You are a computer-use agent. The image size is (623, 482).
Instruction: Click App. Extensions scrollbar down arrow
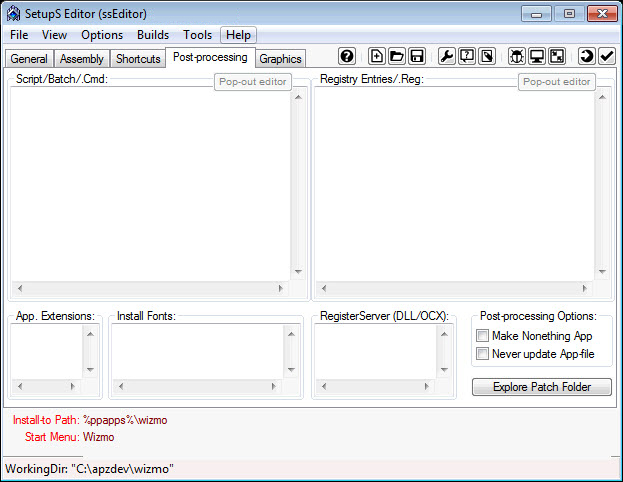point(90,370)
